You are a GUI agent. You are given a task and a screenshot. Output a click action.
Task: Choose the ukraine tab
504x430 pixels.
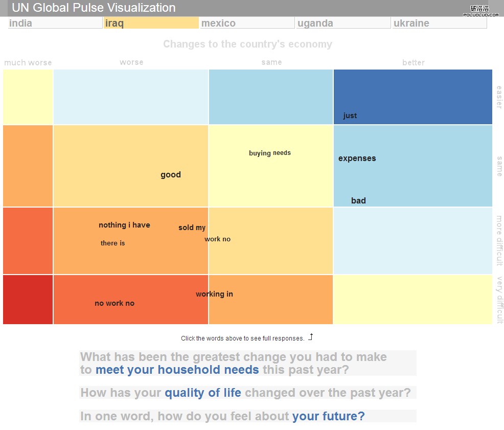440,23
